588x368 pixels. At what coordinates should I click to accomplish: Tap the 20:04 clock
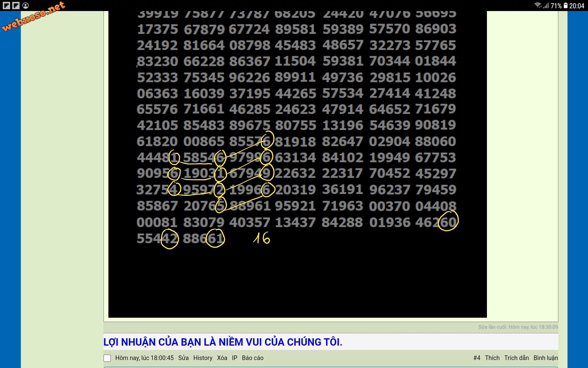click(x=577, y=6)
